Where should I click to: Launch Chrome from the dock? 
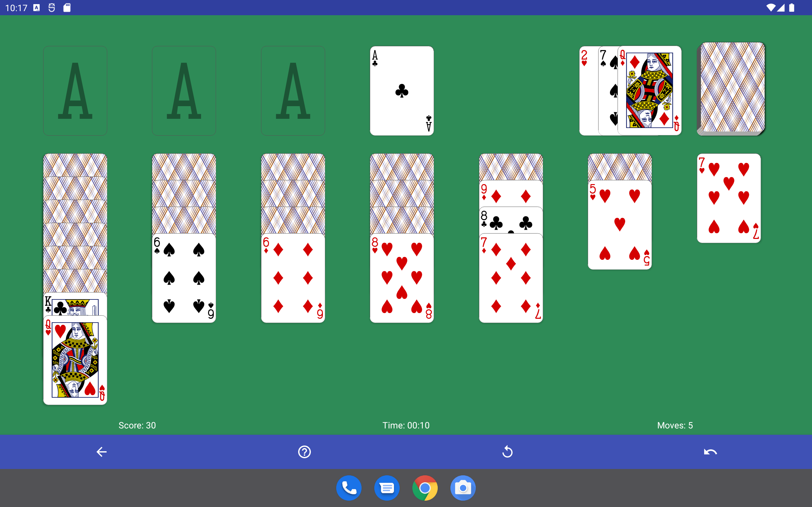tap(425, 488)
